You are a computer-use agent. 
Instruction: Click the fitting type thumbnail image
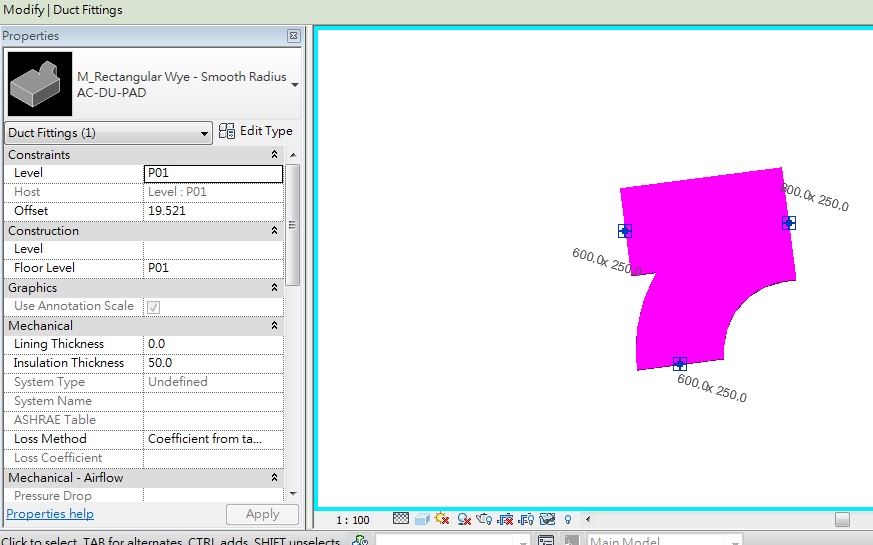pos(40,84)
